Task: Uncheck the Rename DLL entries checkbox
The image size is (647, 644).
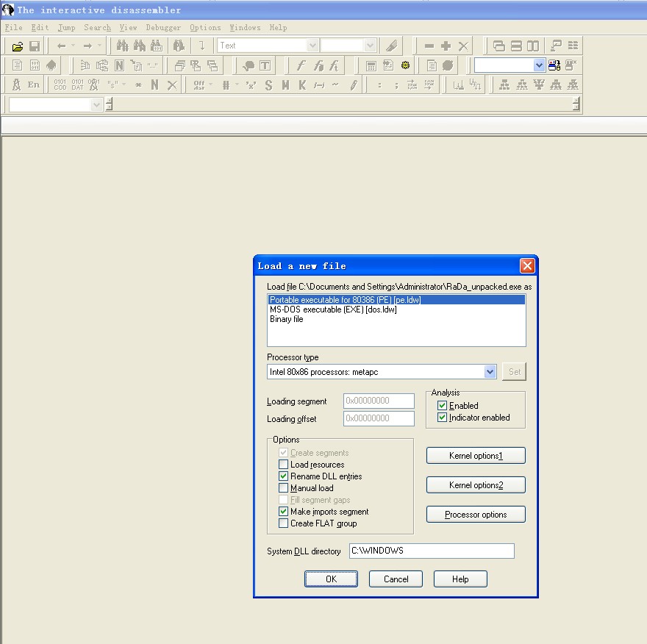Action: point(284,476)
